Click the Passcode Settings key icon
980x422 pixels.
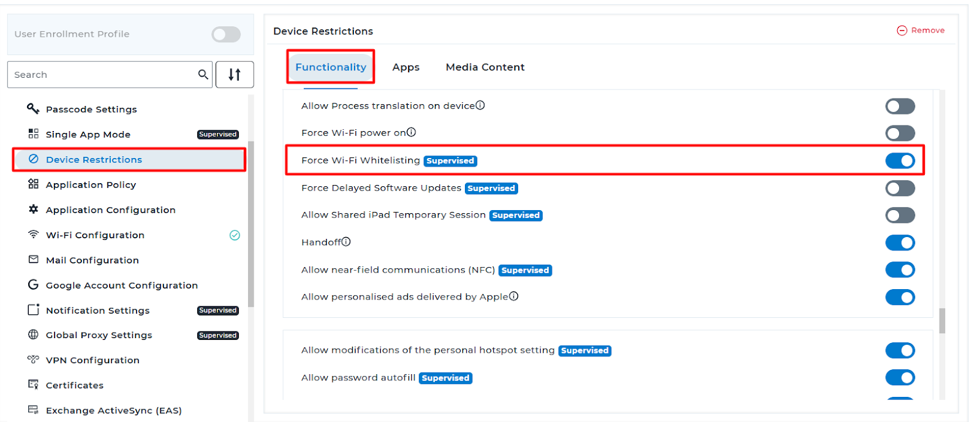[x=33, y=109]
